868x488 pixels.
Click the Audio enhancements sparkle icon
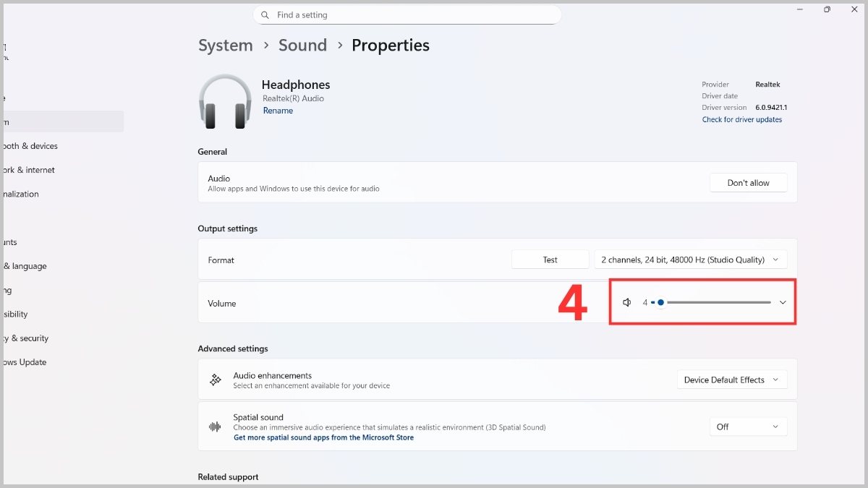pos(215,380)
